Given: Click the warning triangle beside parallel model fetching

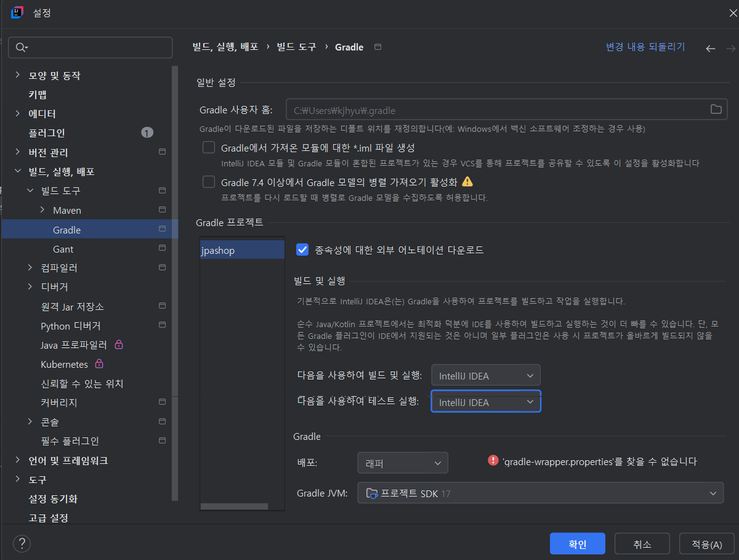Looking at the screenshot, I should pos(467,181).
